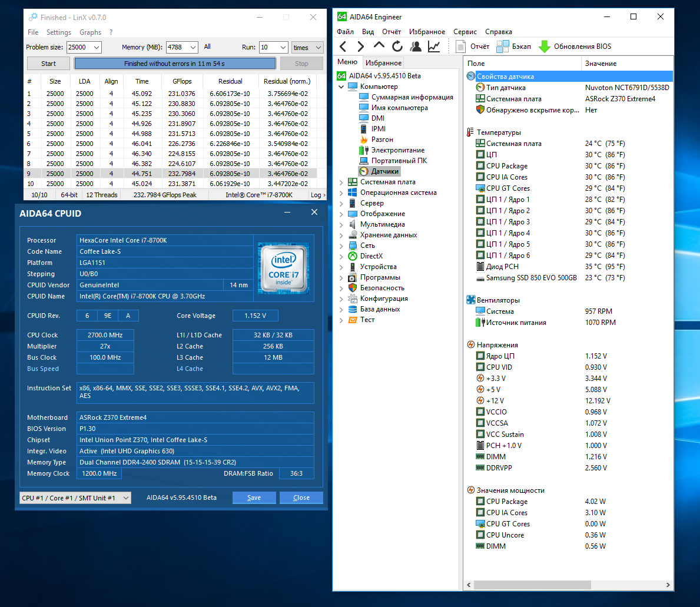
Task: Collapse the Компьютер tree node
Action: [x=341, y=87]
